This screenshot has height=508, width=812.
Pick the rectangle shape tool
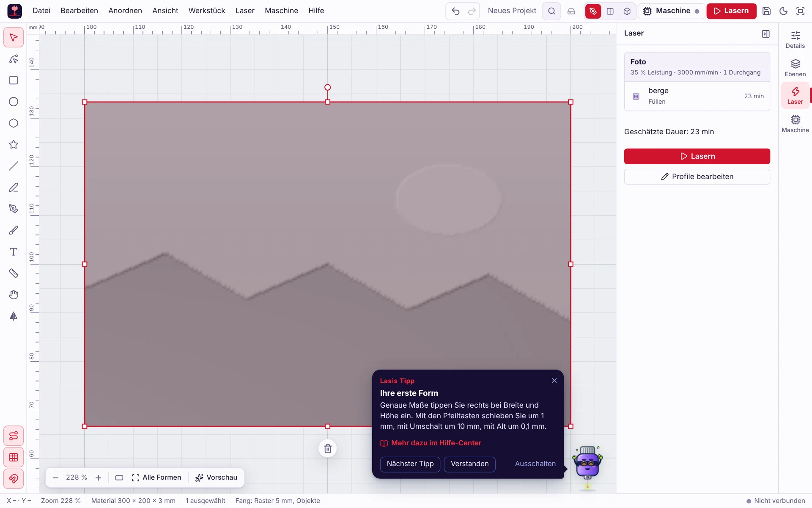click(14, 80)
